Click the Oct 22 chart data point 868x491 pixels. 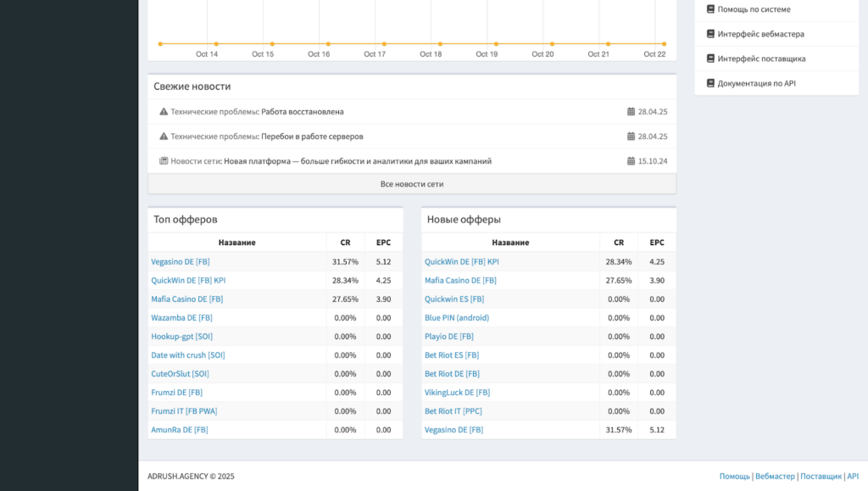664,44
